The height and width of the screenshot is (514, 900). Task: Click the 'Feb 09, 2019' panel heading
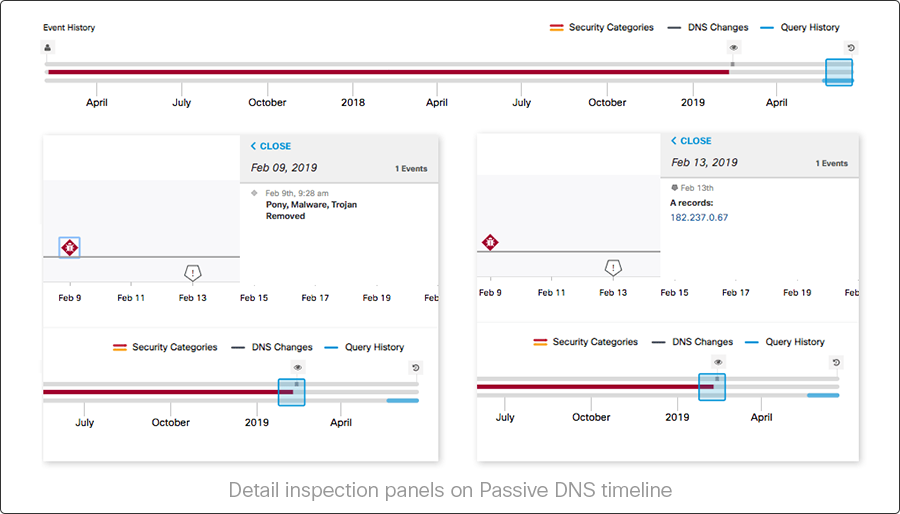click(x=284, y=168)
